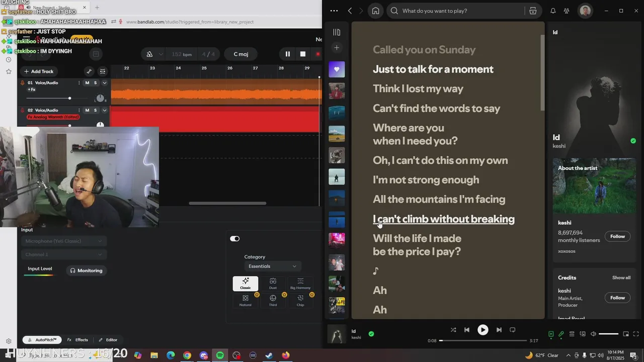This screenshot has width=644, height=362.
Task: Select the Chip AutoPitch preset
Action: (x=300, y=301)
